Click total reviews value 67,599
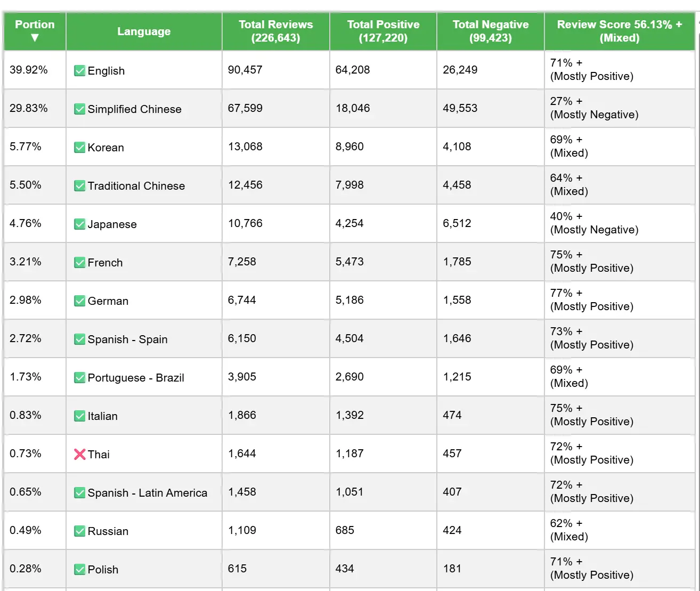Screen dimensions: 700x591 245,108
